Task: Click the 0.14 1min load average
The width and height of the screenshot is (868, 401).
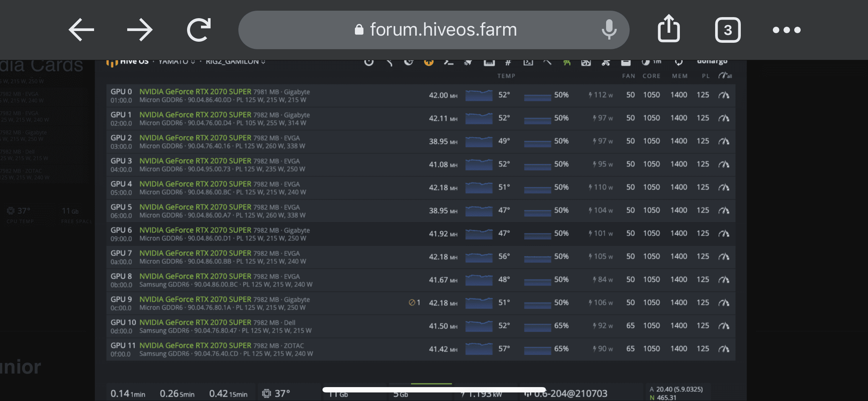Action: point(128,394)
